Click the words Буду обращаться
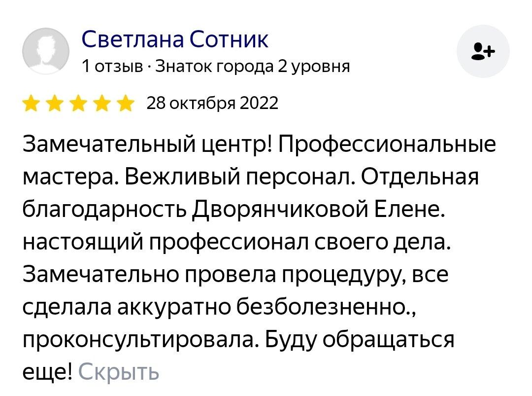 (x=359, y=340)
